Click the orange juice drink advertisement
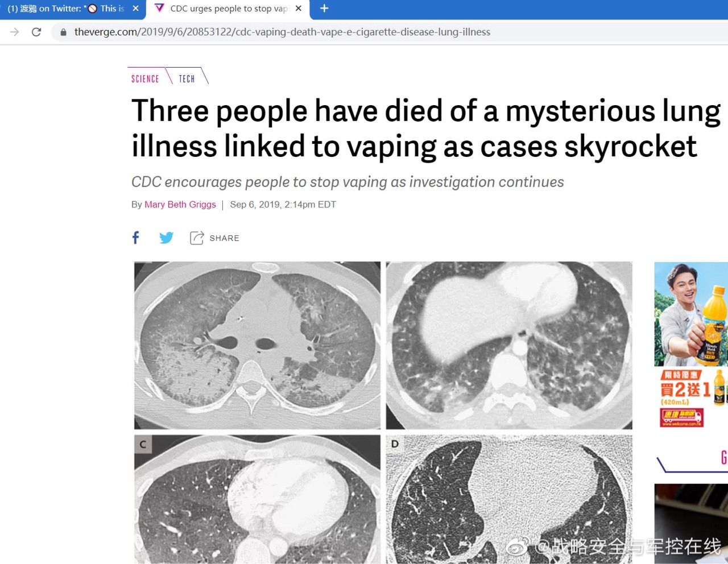728x564 pixels. [x=691, y=345]
